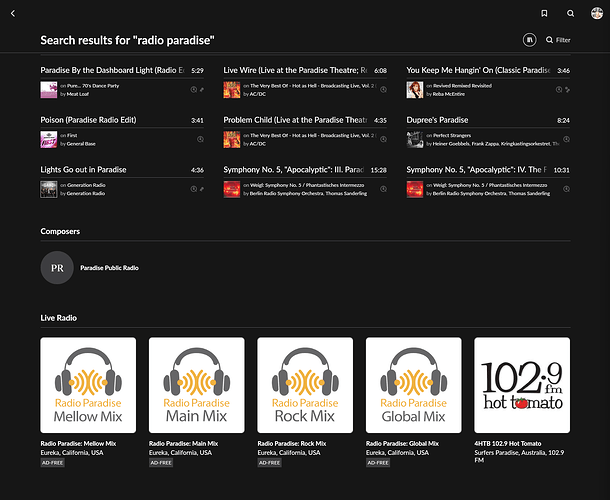Open the Perfect Strangers album link
Viewport: 610px width, 500px height.
[452, 135]
